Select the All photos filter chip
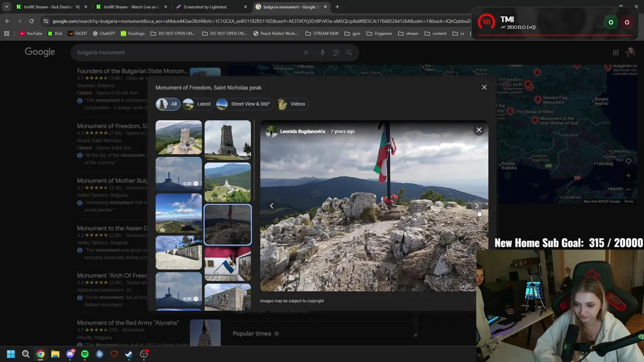This screenshot has height=362, width=644. click(x=168, y=104)
